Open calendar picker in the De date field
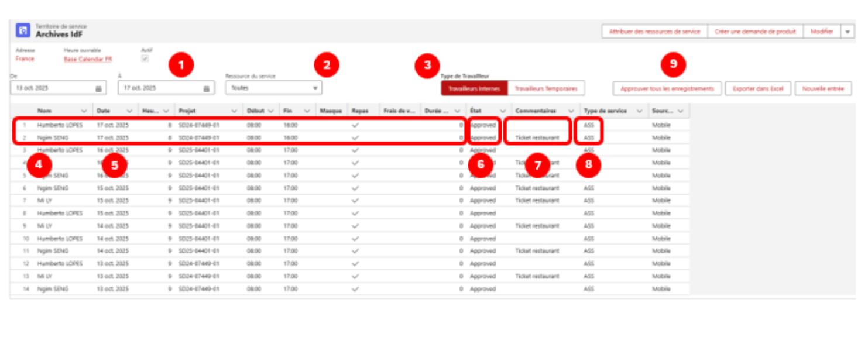The width and height of the screenshot is (868, 344). (98, 88)
